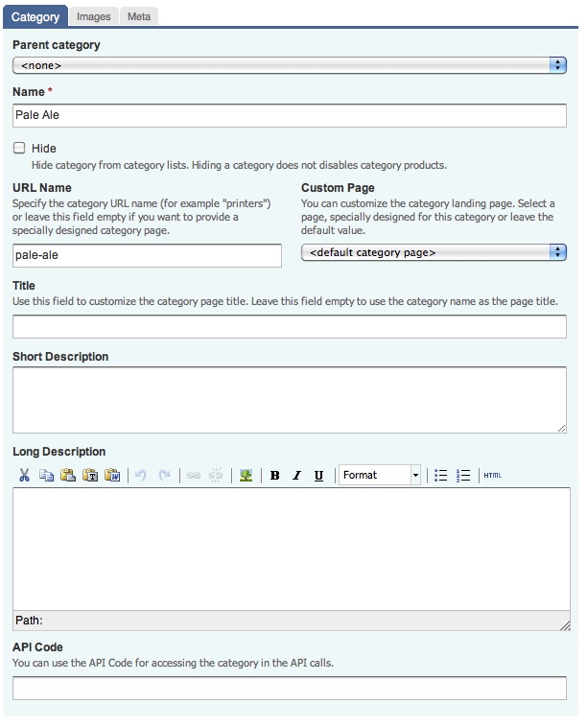Click the Redo arrow icon
Screen dimensions: 587x728
pyautogui.click(x=163, y=475)
